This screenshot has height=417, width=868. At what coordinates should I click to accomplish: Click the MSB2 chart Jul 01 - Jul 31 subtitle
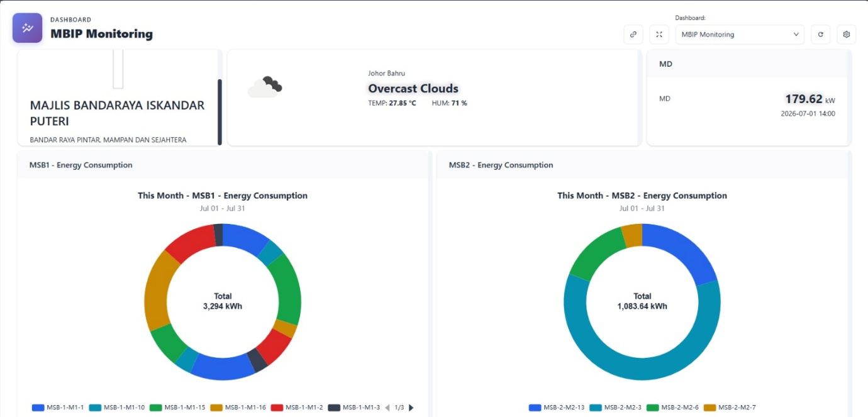click(x=642, y=208)
